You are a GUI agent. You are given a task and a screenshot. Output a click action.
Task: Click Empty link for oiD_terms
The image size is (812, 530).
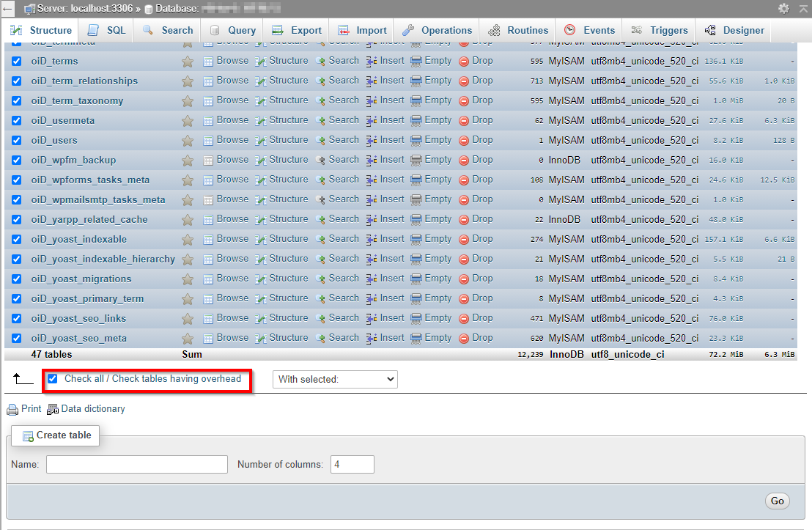tap(438, 61)
